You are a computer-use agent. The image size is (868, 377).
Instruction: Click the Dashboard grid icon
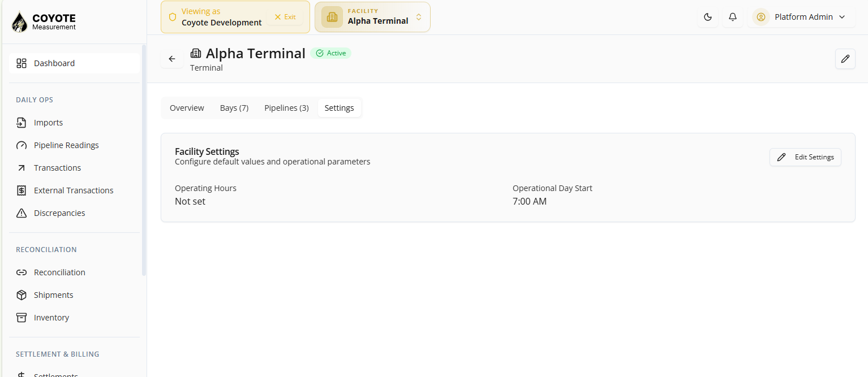pos(22,63)
